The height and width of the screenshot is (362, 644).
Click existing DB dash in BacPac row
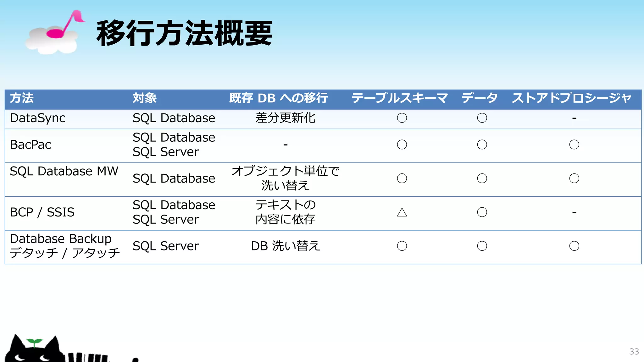(286, 145)
